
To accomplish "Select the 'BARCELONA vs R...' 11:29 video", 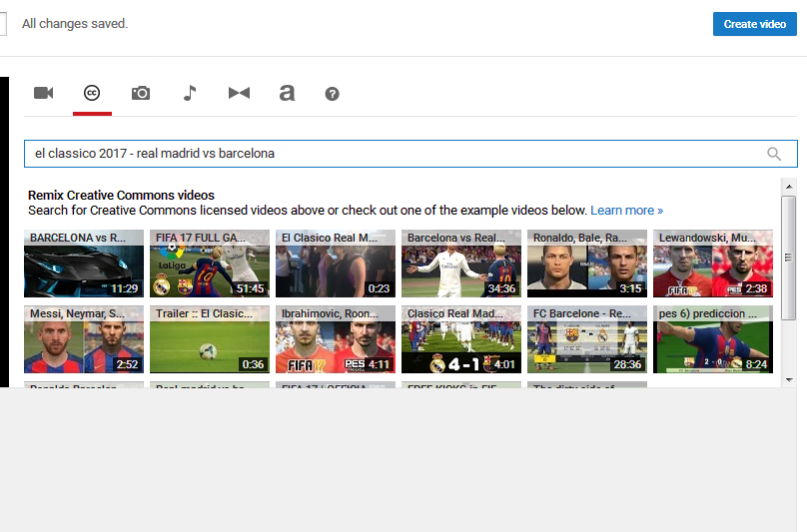I will [x=84, y=264].
